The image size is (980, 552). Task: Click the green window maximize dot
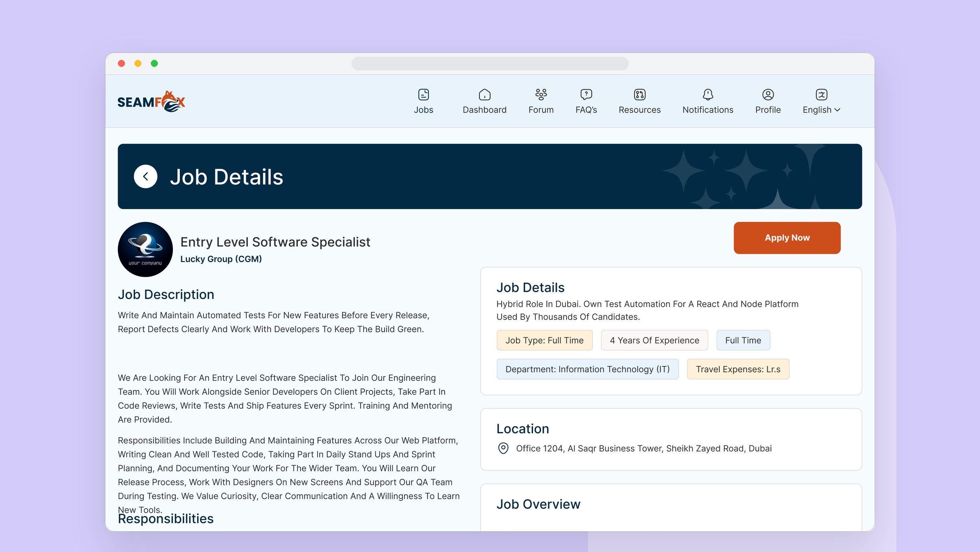[154, 63]
